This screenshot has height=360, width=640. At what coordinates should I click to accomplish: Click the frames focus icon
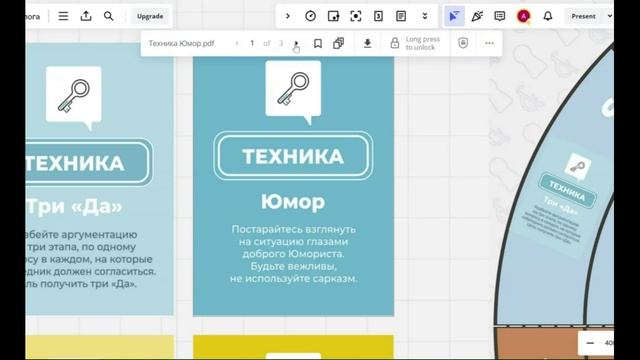coord(356,16)
